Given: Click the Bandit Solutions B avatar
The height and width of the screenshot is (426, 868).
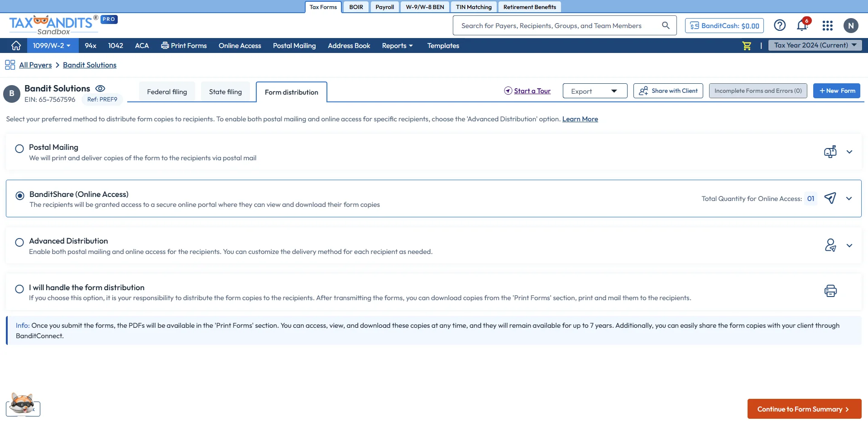Looking at the screenshot, I should 12,93.
